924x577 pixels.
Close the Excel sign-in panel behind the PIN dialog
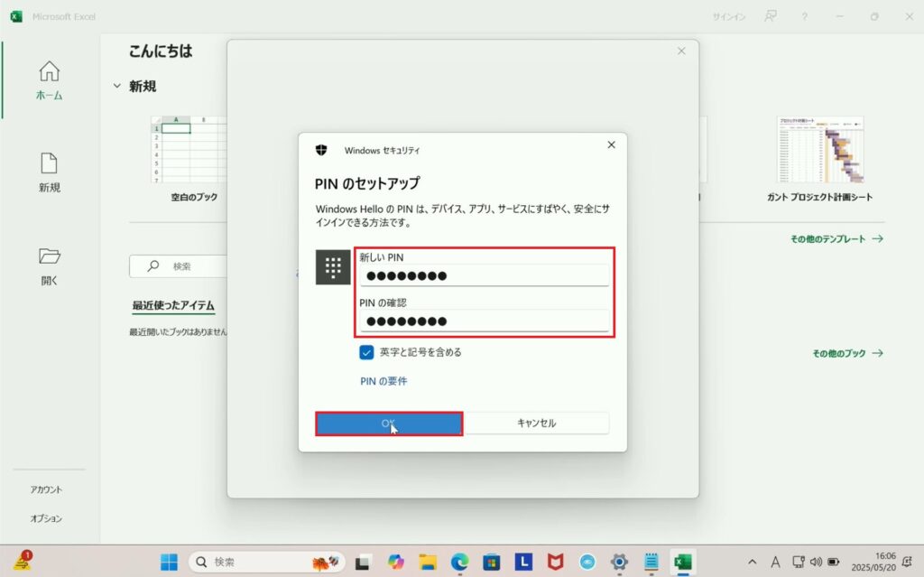[681, 51]
